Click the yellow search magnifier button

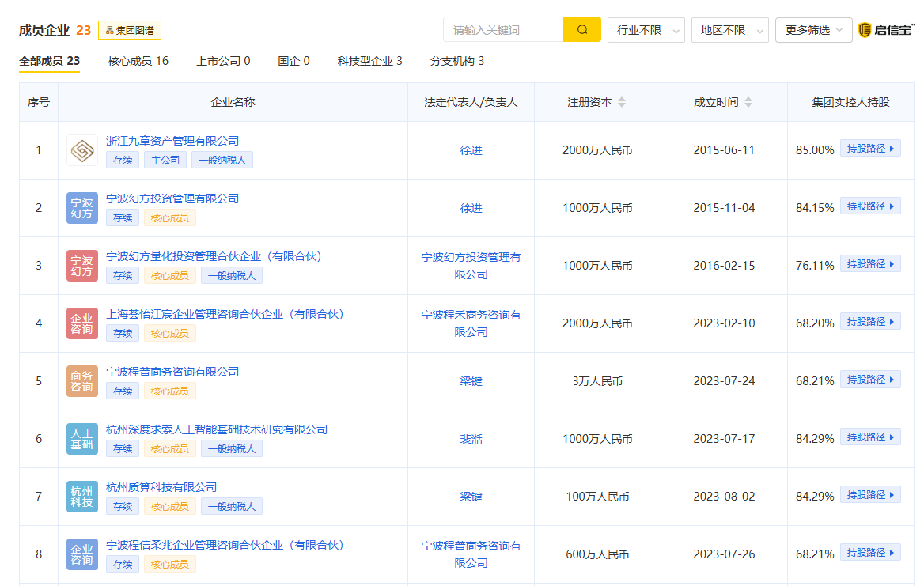(x=581, y=30)
